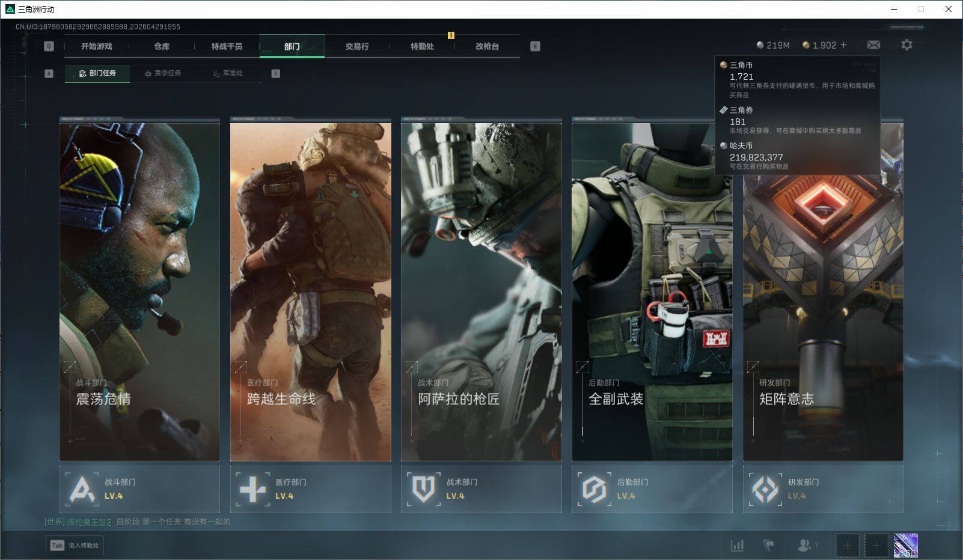Click the 战术部门 shield emblem icon
Image resolution: width=963 pixels, height=560 pixels.
(424, 489)
